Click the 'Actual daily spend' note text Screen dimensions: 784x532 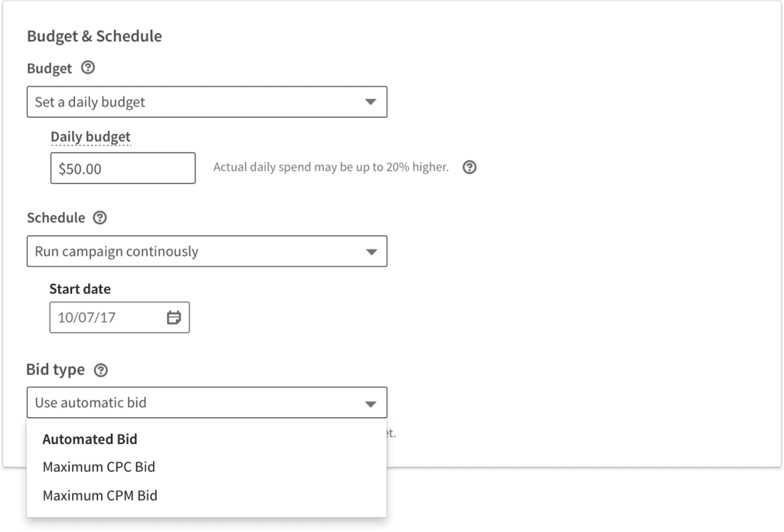331,167
